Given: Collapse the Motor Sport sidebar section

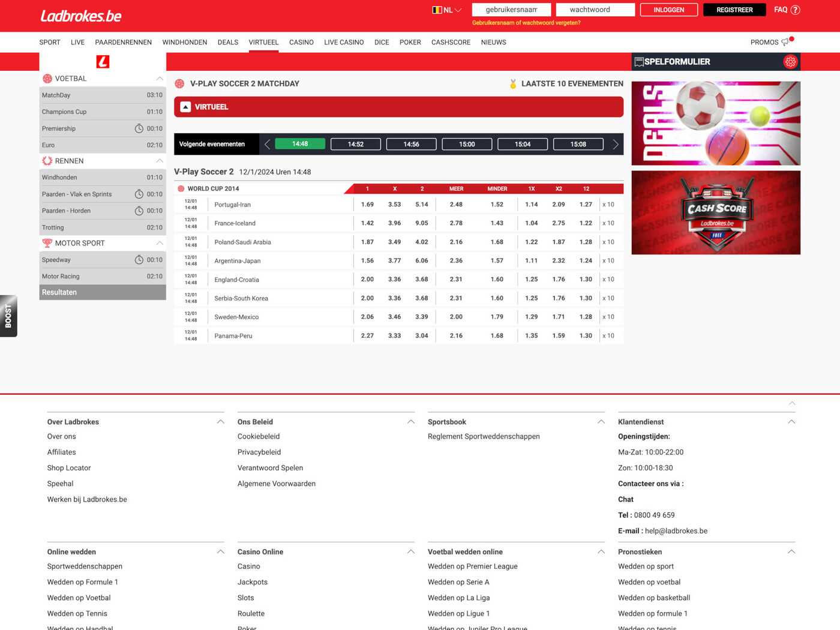Looking at the screenshot, I should point(160,243).
